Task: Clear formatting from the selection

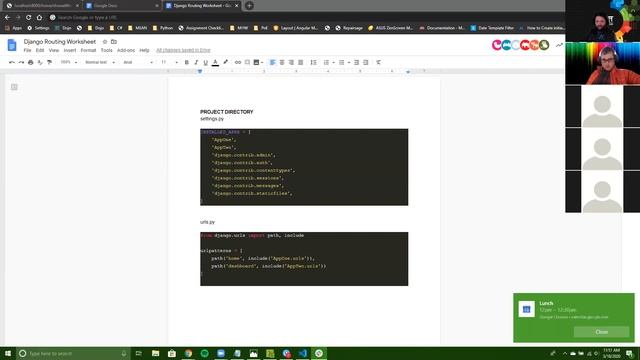Action: tap(378, 62)
